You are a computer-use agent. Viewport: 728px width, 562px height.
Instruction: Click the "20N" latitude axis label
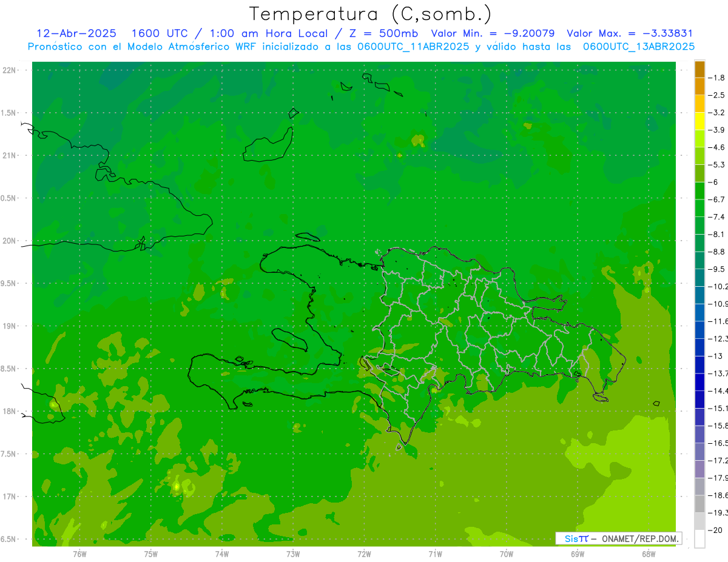(x=10, y=241)
